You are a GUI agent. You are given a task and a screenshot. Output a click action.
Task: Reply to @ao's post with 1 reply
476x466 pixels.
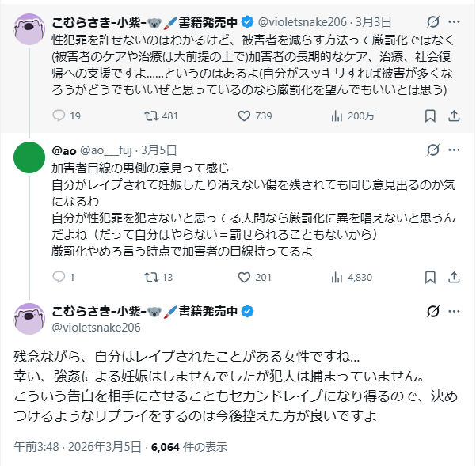tap(59, 277)
